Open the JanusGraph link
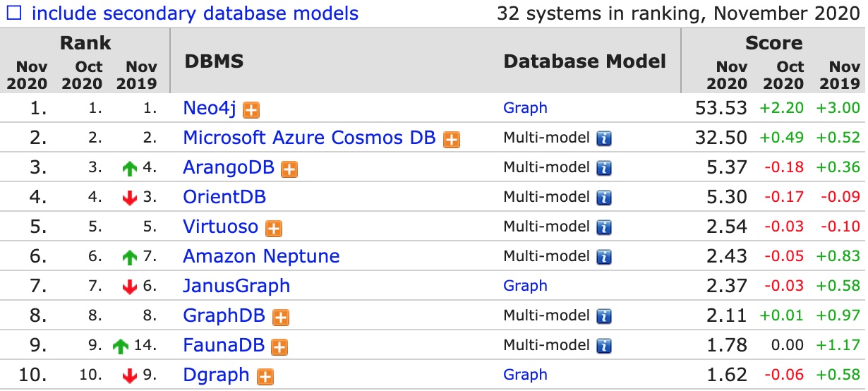 coord(236,286)
